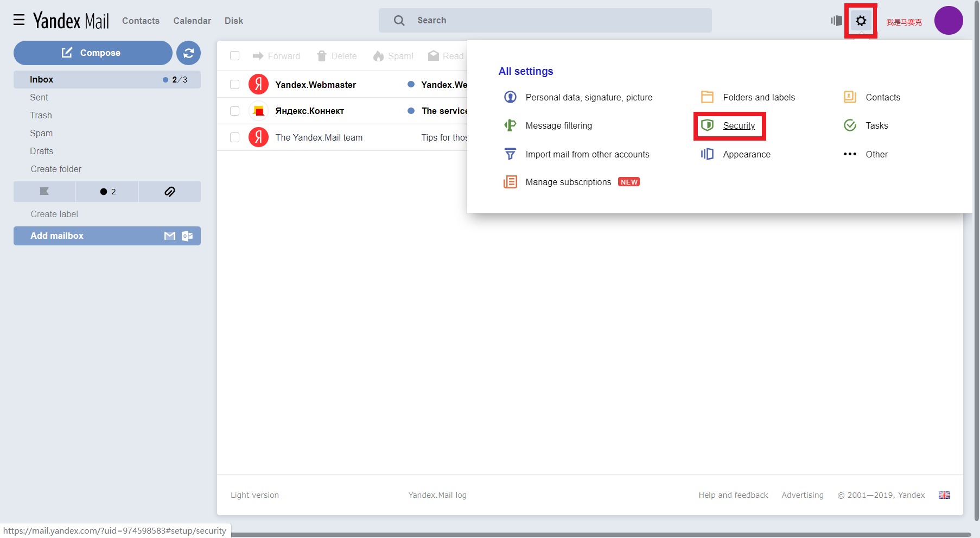Select the Inbox folder
The height and width of the screenshot is (538, 980).
[107, 79]
